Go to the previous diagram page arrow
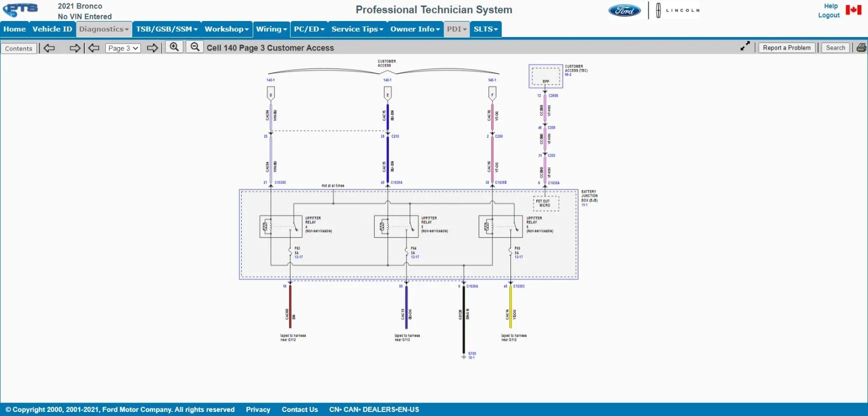Viewport: 868px width, 416px height. (x=94, y=48)
